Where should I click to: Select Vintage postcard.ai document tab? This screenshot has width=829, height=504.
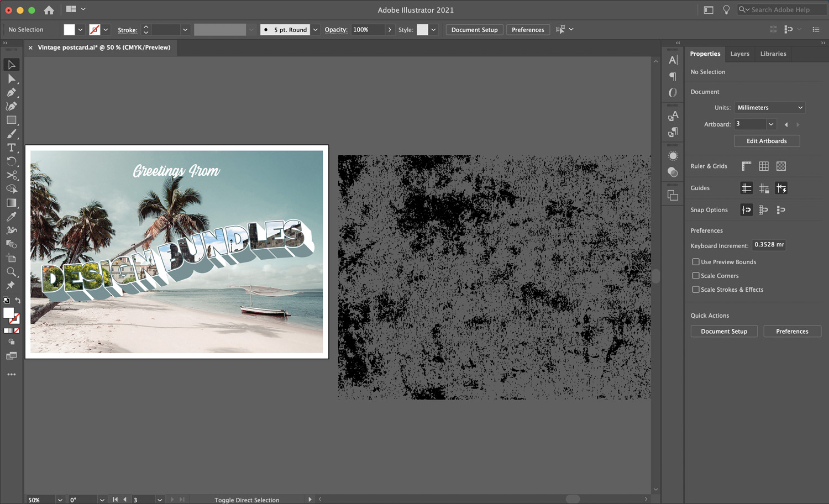tap(104, 48)
